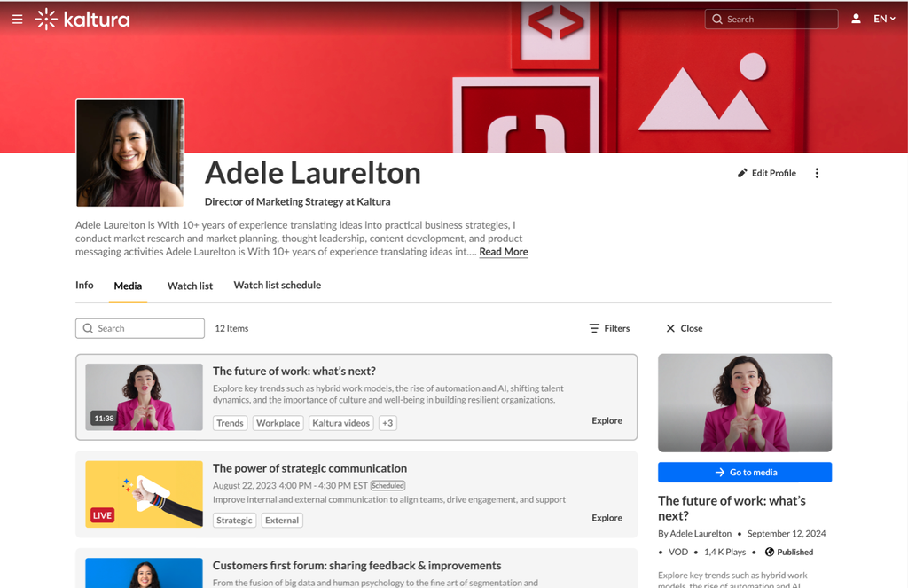Image resolution: width=908 pixels, height=588 pixels.
Task: Select the Strategic tag
Action: pos(234,521)
